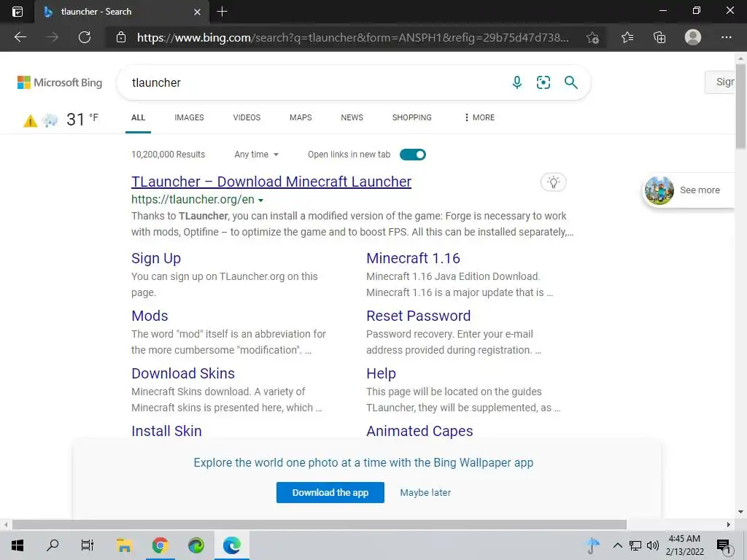Open Edge settings and more menu

(726, 37)
